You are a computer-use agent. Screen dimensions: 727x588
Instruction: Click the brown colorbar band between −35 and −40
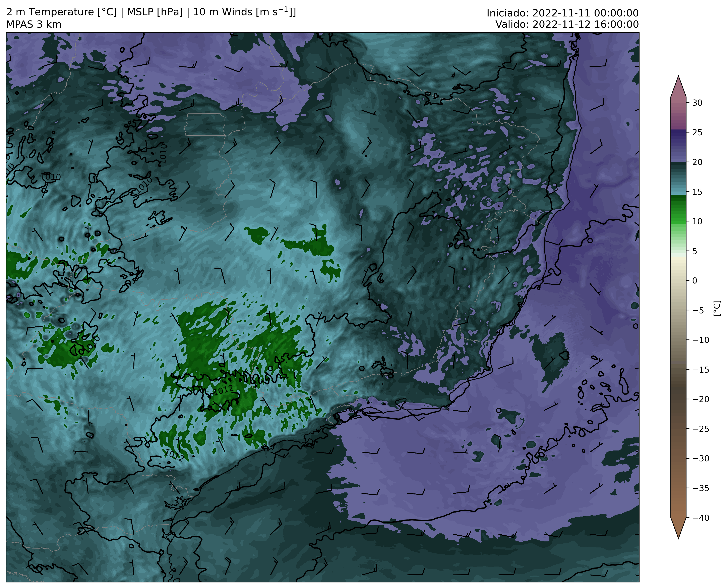[x=678, y=503]
